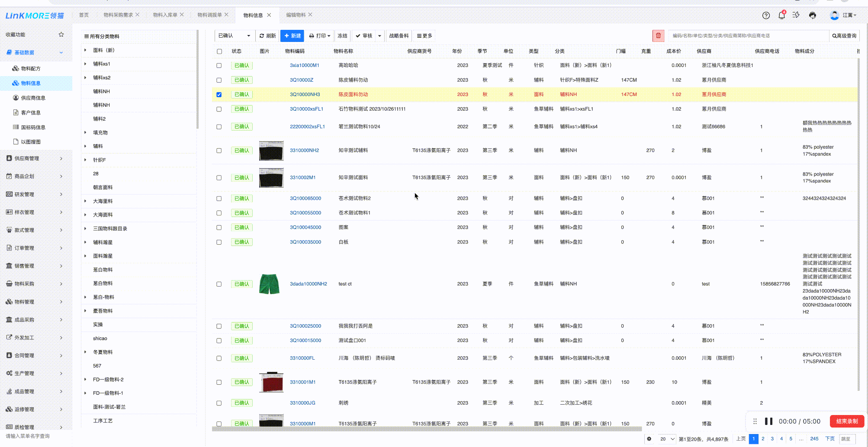Open material code link 3310000NH2
This screenshot has width=868, height=447.
pyautogui.click(x=304, y=150)
